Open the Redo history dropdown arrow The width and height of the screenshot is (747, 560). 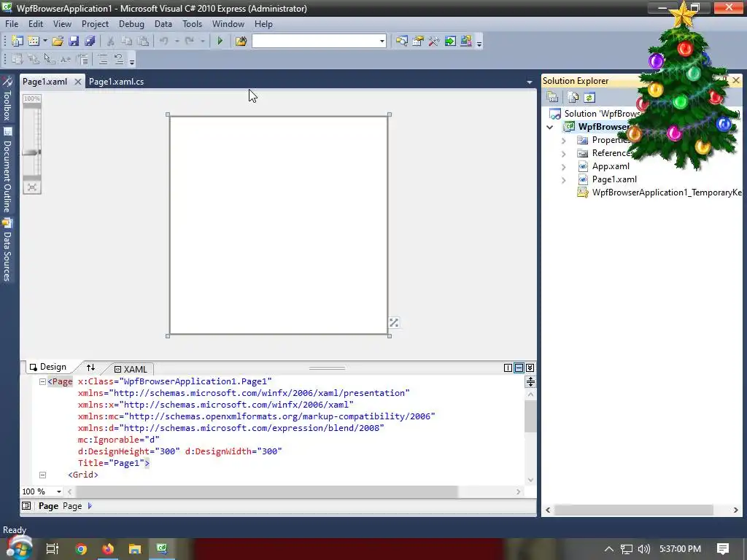(203, 42)
